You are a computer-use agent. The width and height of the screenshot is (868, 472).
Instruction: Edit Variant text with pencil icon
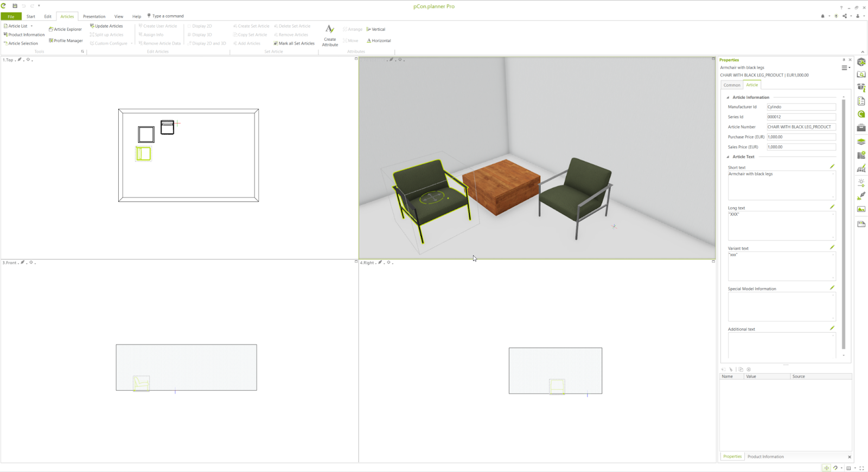832,247
